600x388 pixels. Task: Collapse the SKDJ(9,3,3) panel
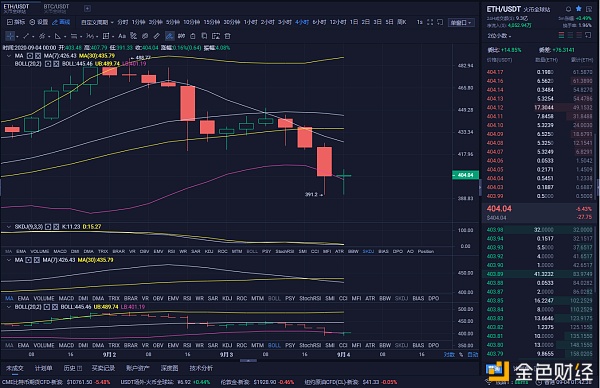pyautogui.click(x=9, y=227)
